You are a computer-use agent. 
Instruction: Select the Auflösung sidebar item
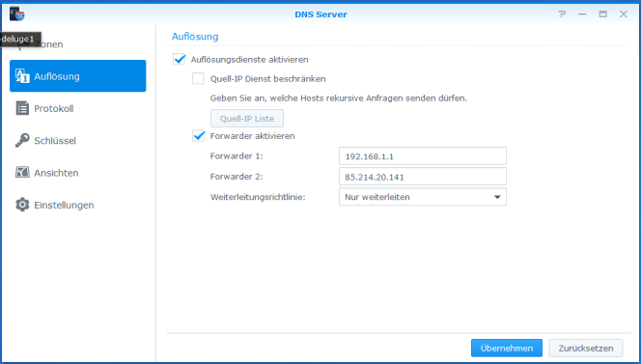pos(77,76)
